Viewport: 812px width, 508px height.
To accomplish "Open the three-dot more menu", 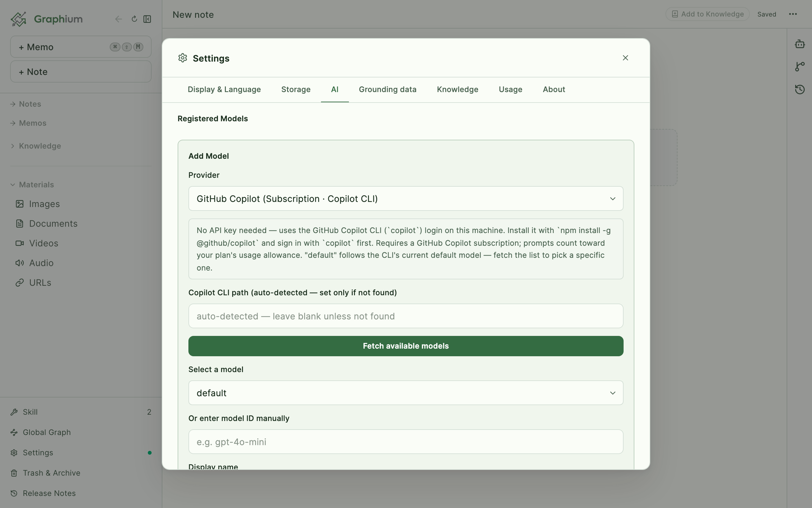I will tap(793, 14).
